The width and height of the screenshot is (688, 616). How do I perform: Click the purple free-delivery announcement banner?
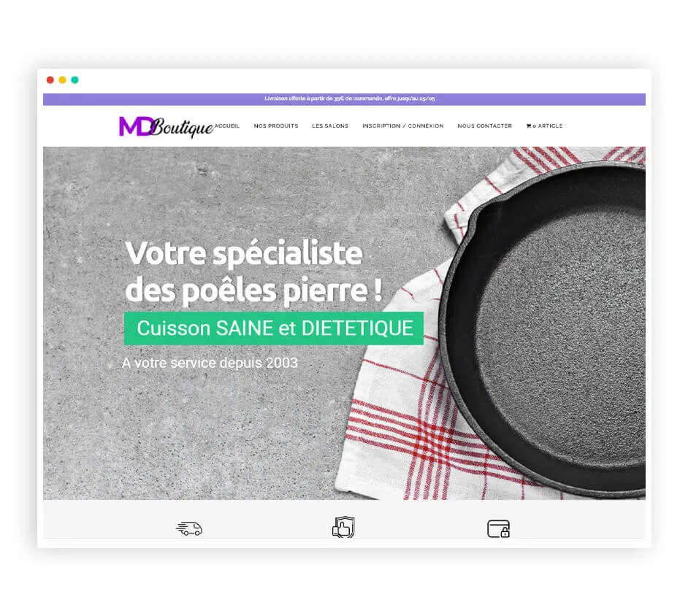click(x=344, y=99)
